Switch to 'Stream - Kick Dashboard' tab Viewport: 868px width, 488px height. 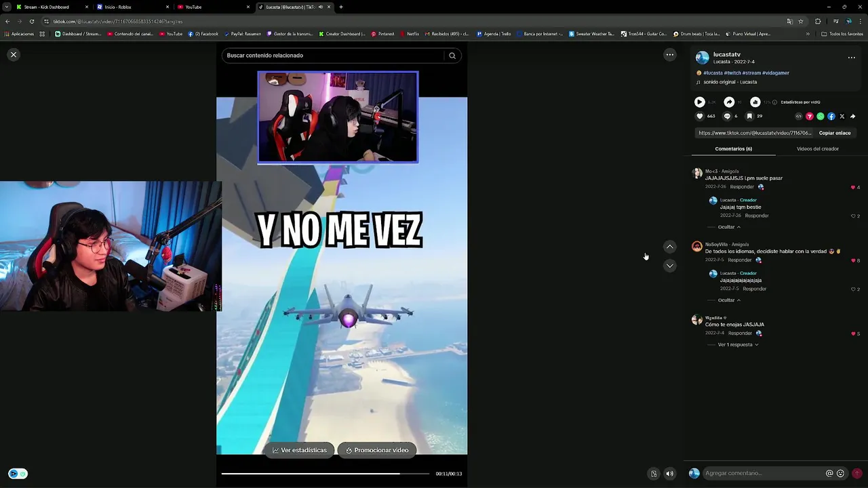point(51,7)
